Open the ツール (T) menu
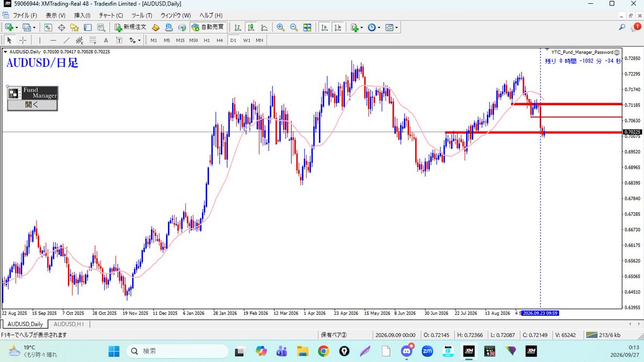 click(142, 16)
